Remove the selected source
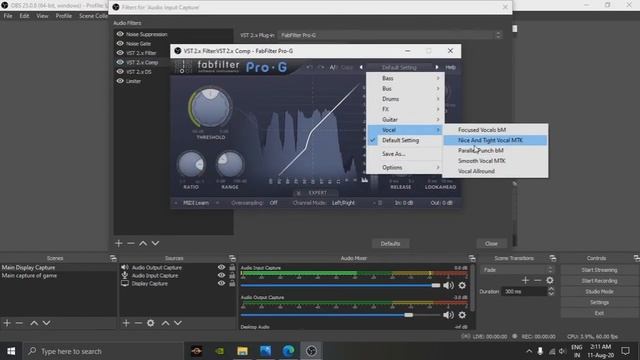Viewport: 640px width, 360px height. [x=138, y=323]
